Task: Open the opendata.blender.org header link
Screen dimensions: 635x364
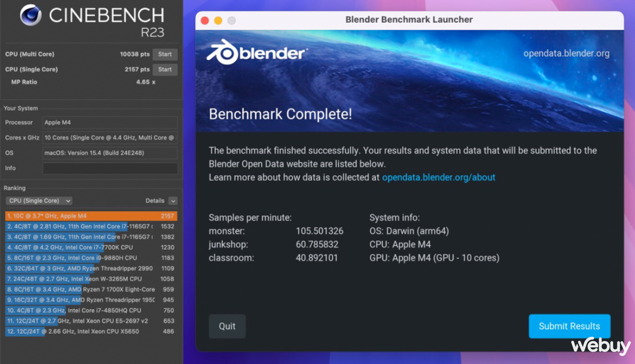Action: pyautogui.click(x=566, y=53)
